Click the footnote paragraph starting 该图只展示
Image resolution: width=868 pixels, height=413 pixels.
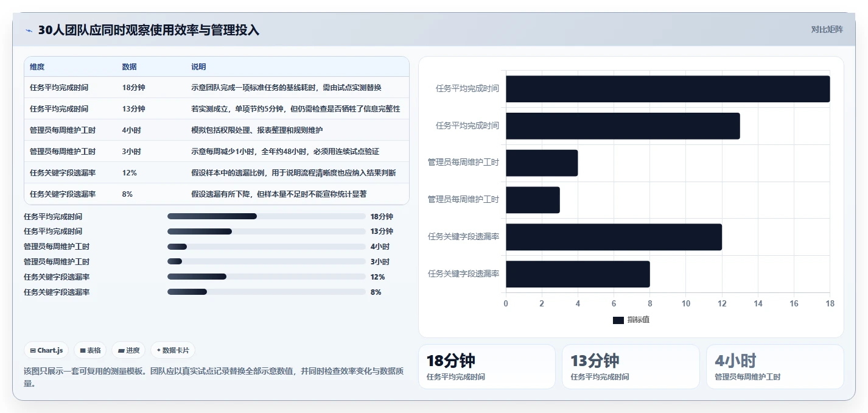click(213, 376)
